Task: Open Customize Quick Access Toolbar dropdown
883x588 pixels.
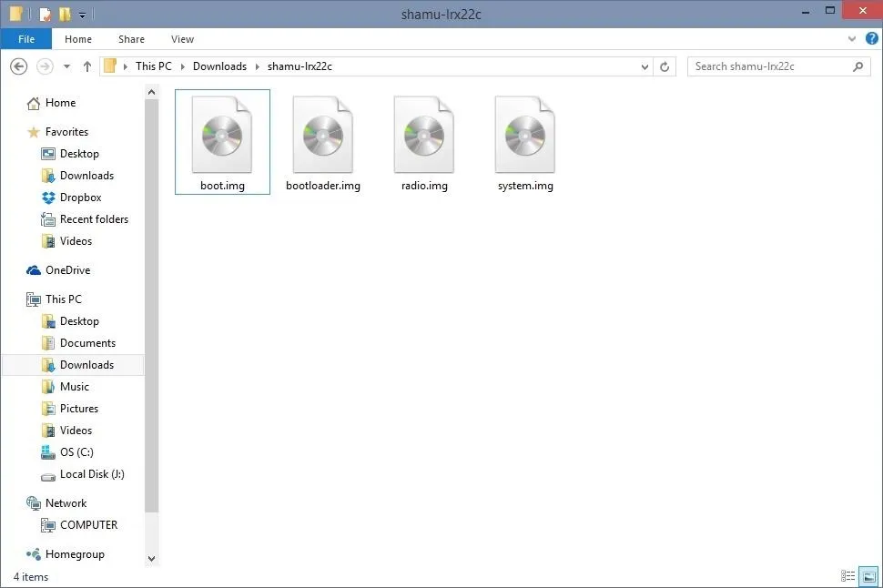Action: click(82, 15)
